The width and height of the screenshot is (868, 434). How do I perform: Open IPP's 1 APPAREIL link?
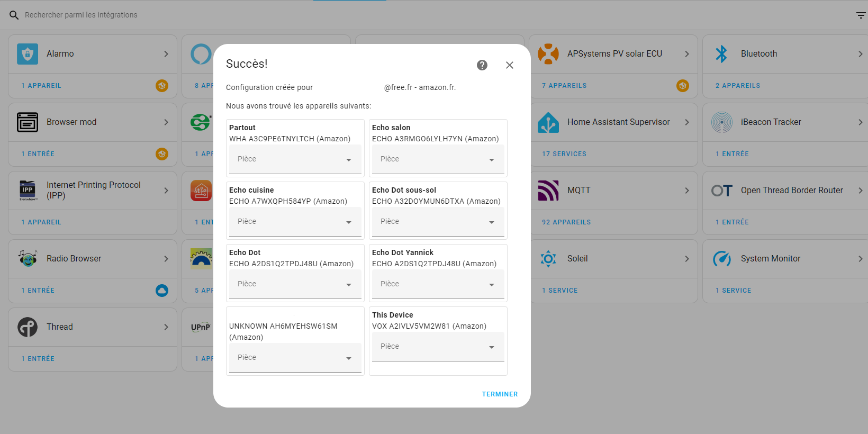pyautogui.click(x=41, y=222)
